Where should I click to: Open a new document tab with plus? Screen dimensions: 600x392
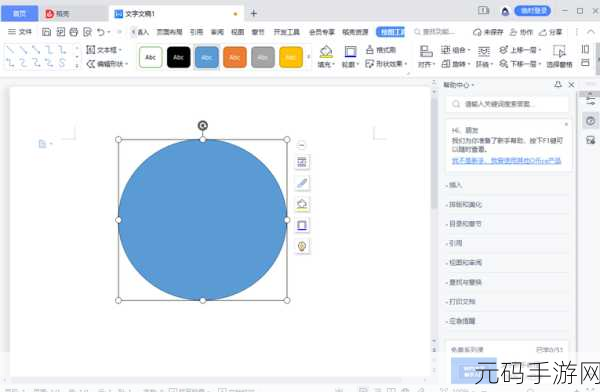coord(253,13)
